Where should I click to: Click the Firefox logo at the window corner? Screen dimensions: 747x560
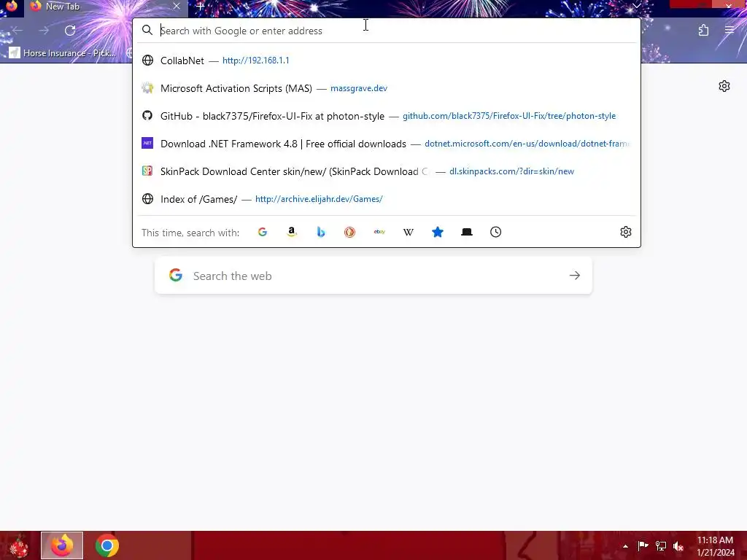(12, 6)
